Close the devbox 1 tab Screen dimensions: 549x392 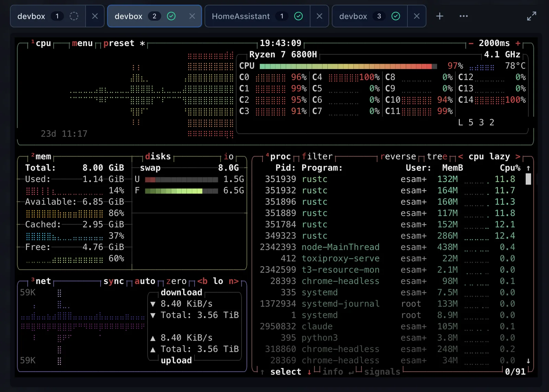pos(95,16)
